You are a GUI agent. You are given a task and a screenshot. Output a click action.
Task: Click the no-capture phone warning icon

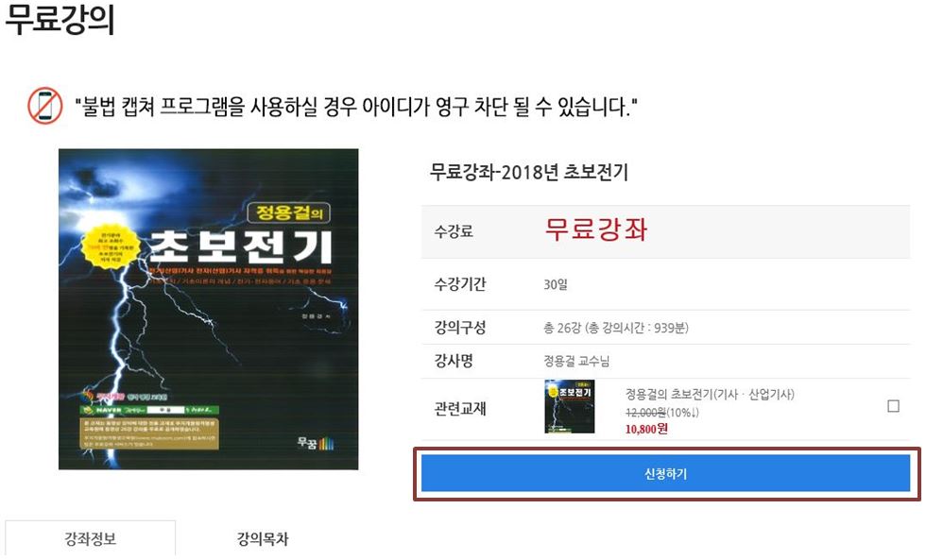(45, 106)
